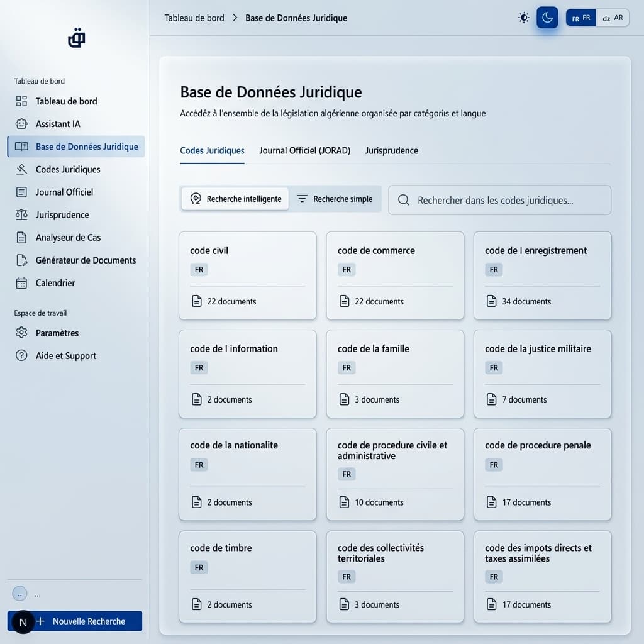
Task: Click the open book icon for Base de Données
Action: coord(21,147)
